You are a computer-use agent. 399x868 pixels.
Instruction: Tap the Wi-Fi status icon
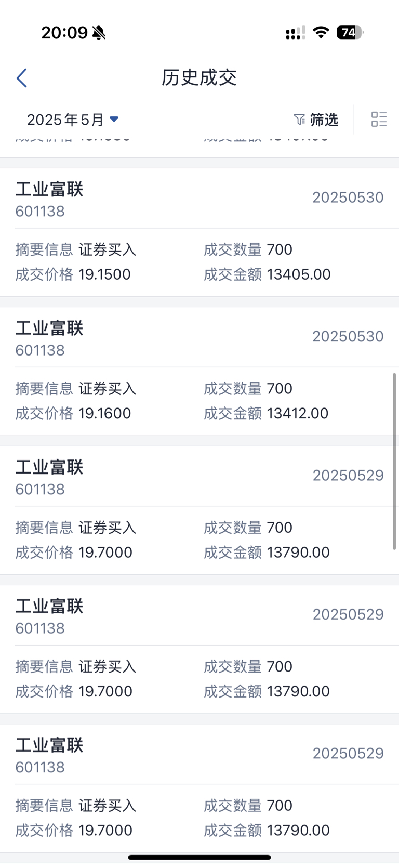click(321, 33)
